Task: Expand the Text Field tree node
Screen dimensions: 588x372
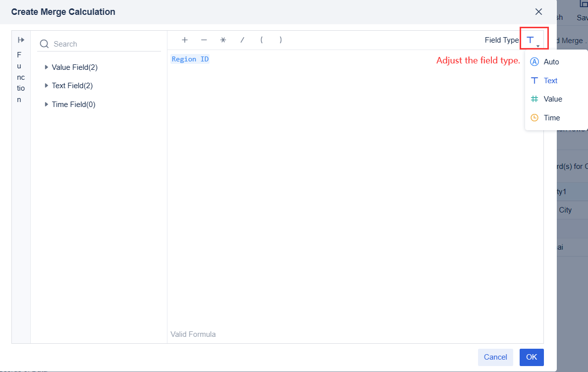Action: pos(46,85)
